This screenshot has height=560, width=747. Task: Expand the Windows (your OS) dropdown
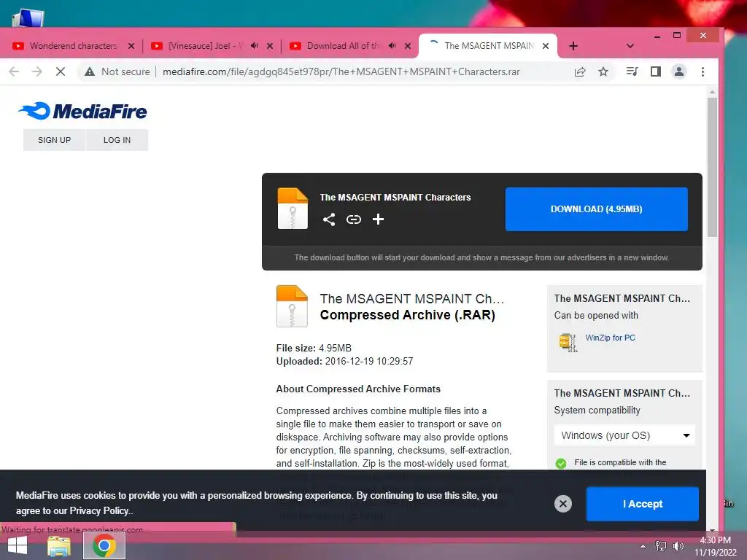click(x=624, y=435)
